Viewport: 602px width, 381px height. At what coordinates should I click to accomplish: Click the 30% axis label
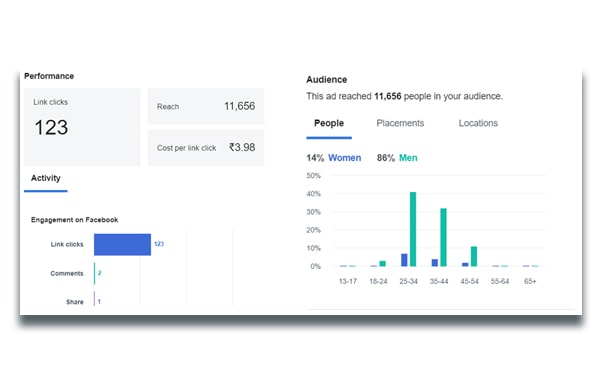click(313, 212)
